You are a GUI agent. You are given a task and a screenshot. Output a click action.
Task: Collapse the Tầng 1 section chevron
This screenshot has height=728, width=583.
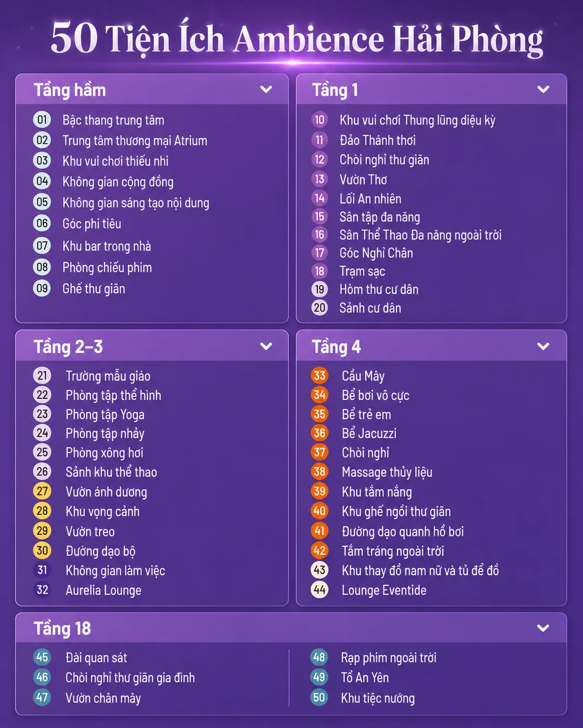coord(544,89)
